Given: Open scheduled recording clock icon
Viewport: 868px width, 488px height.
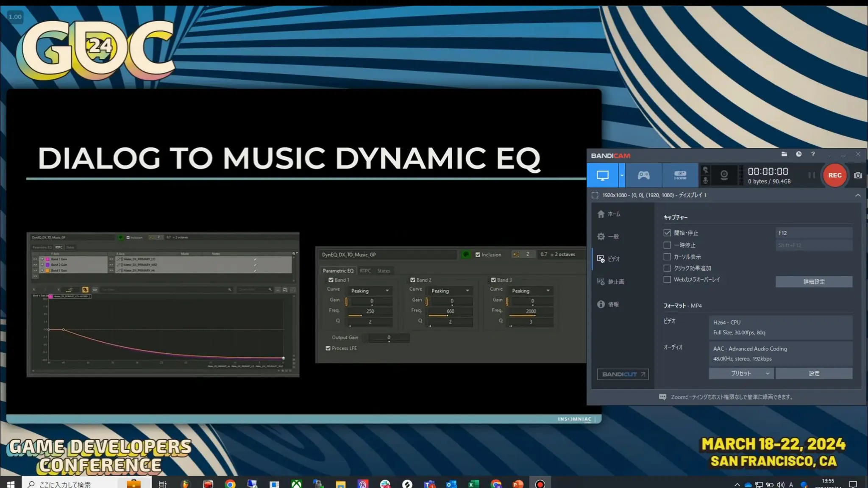Looking at the screenshot, I should coord(798,155).
